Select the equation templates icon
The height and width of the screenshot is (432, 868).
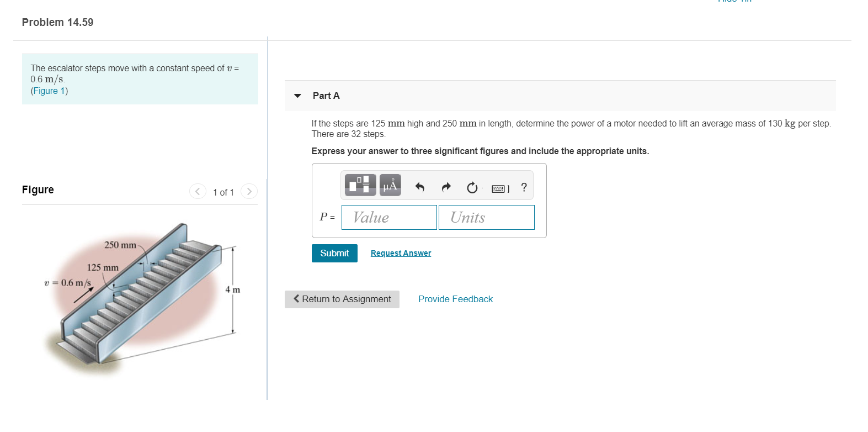pos(360,185)
